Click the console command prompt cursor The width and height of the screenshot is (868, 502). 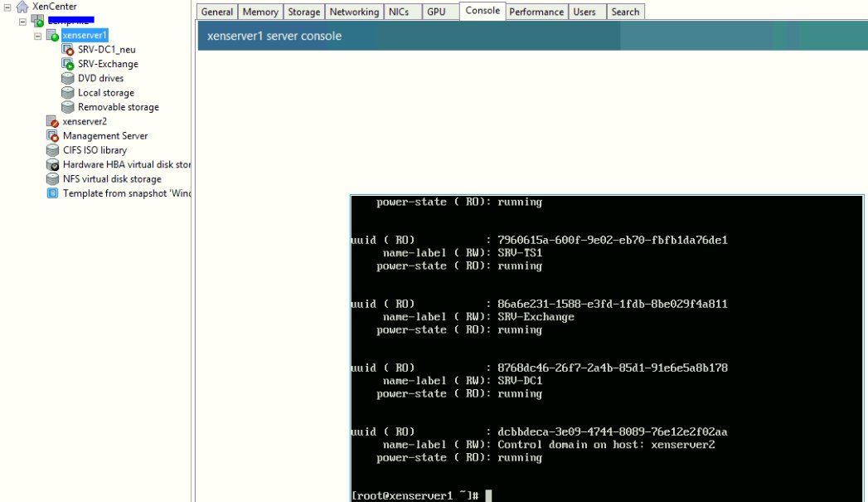pos(488,495)
